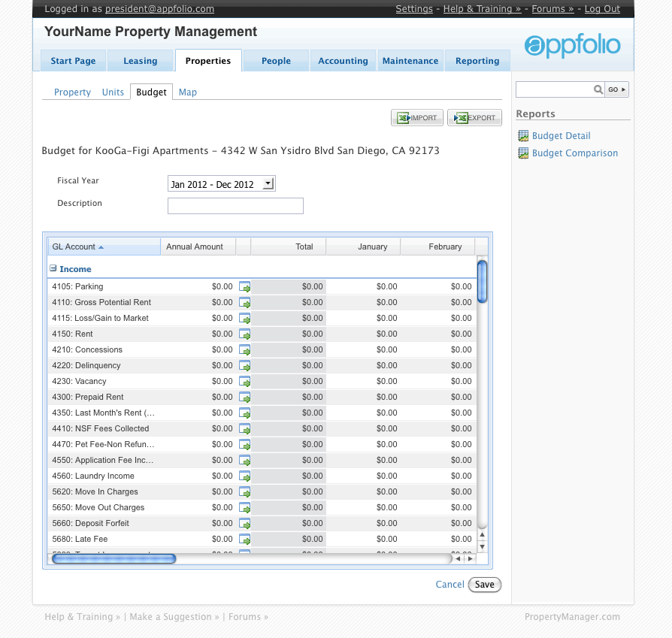Open the Units subtab

(x=113, y=92)
